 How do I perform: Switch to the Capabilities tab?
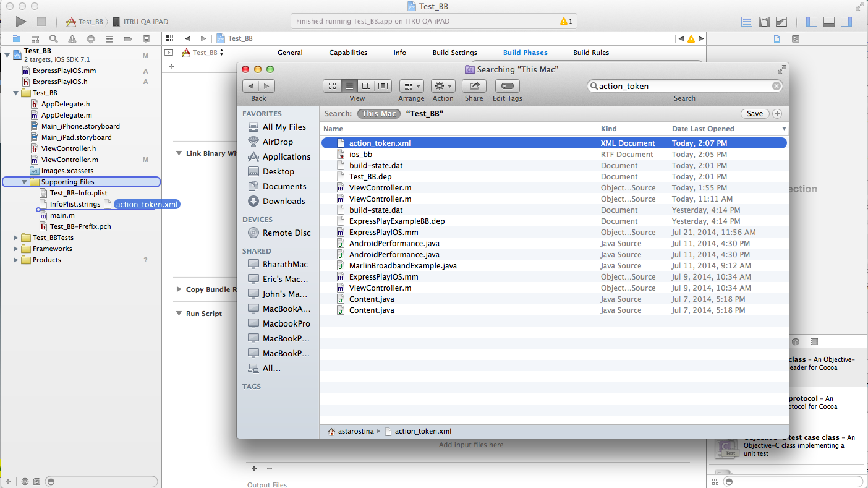348,53
